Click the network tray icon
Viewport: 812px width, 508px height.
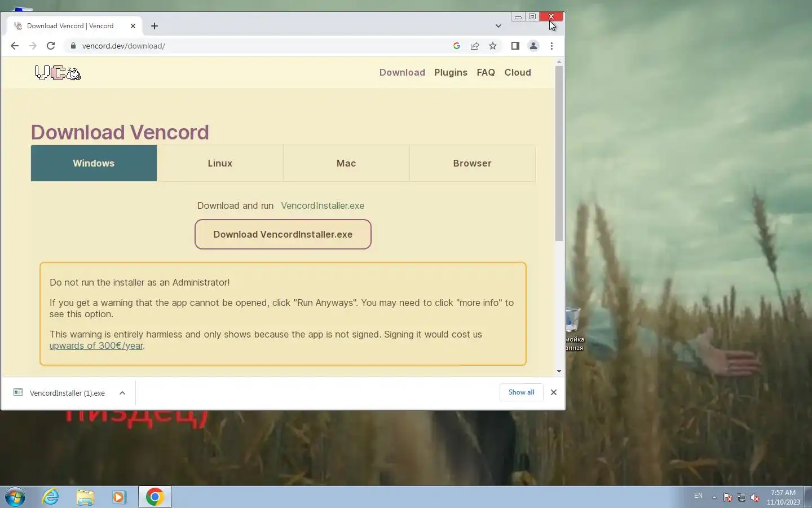pos(742,497)
